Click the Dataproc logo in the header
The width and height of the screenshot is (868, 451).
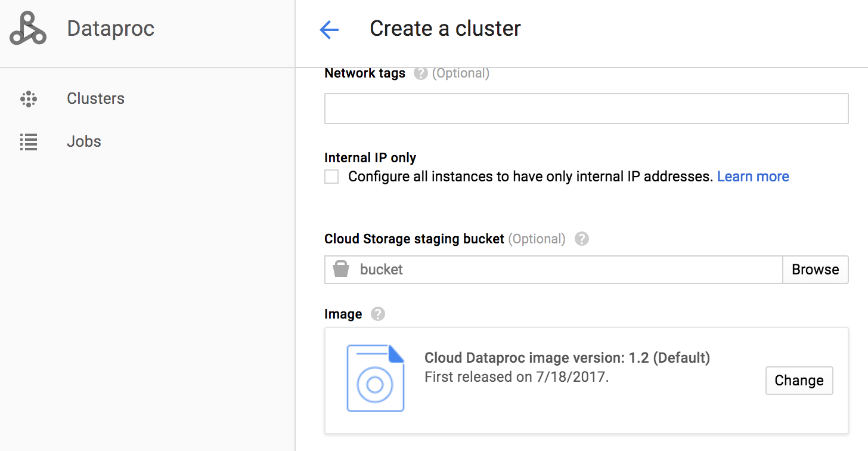click(28, 28)
